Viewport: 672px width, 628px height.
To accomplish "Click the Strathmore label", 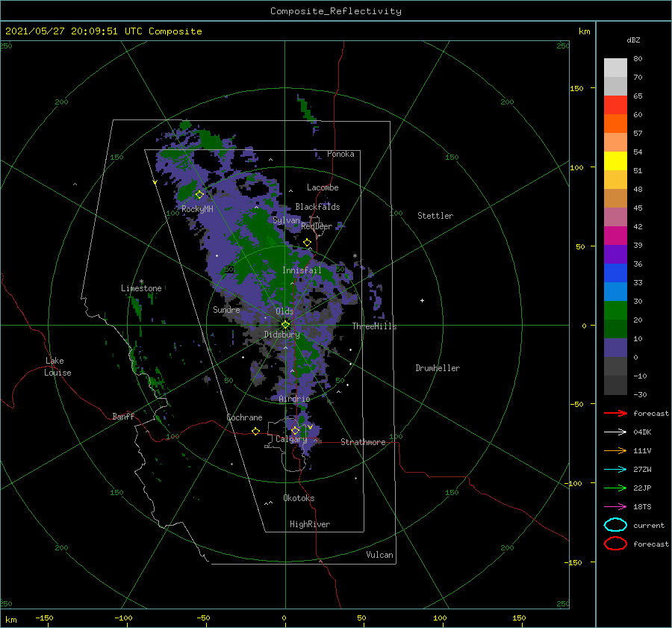I will [x=363, y=442].
